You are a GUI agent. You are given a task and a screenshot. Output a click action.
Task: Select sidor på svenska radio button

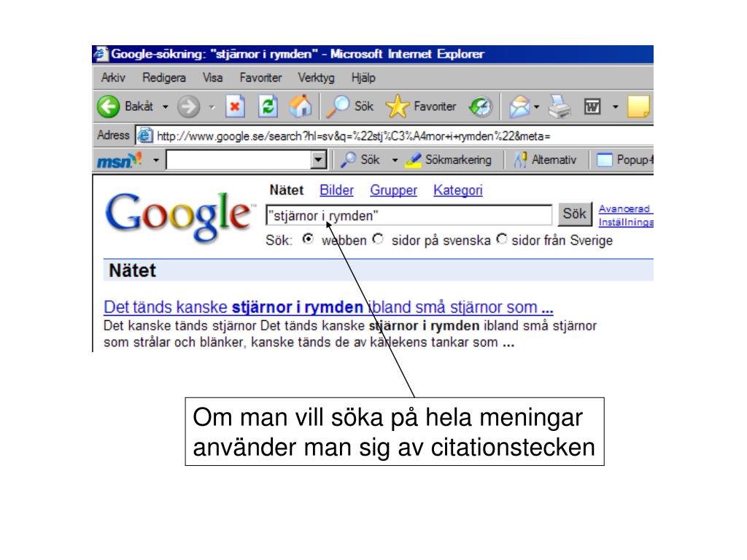tap(378, 238)
